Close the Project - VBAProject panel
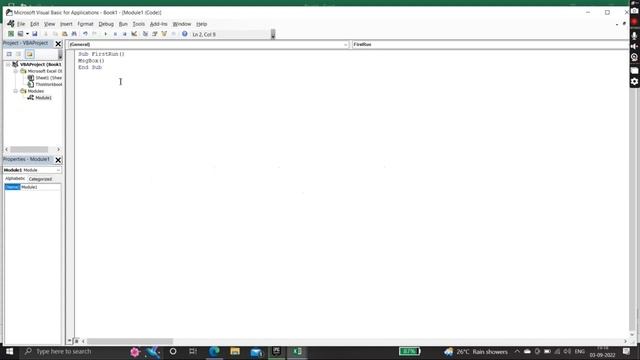The width and height of the screenshot is (640, 360). (x=58, y=44)
